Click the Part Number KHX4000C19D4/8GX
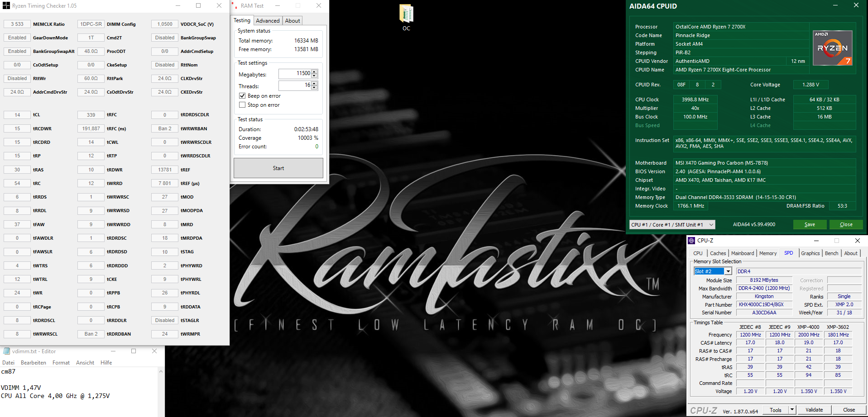 point(764,304)
